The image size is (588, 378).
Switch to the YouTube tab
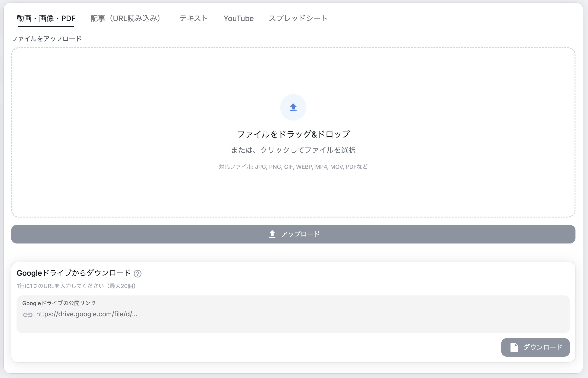pos(238,18)
